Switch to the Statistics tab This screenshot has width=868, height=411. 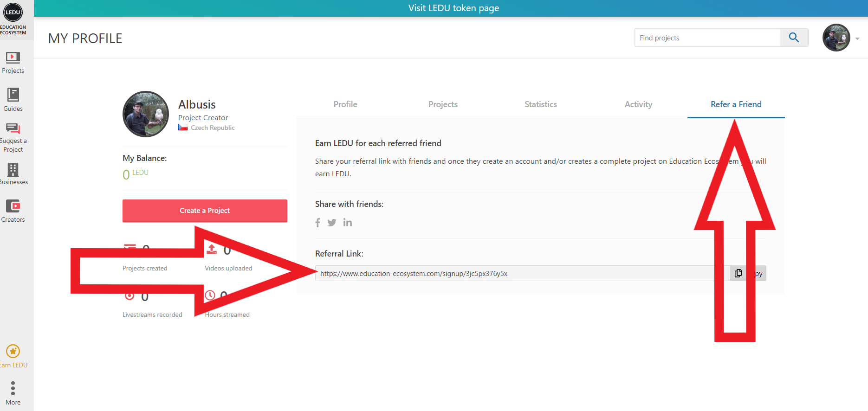[x=541, y=104]
